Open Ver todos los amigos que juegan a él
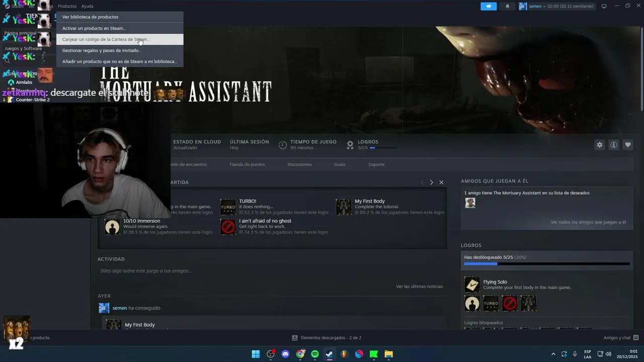Image resolution: width=644 pixels, height=362 pixels. pyautogui.click(x=588, y=222)
